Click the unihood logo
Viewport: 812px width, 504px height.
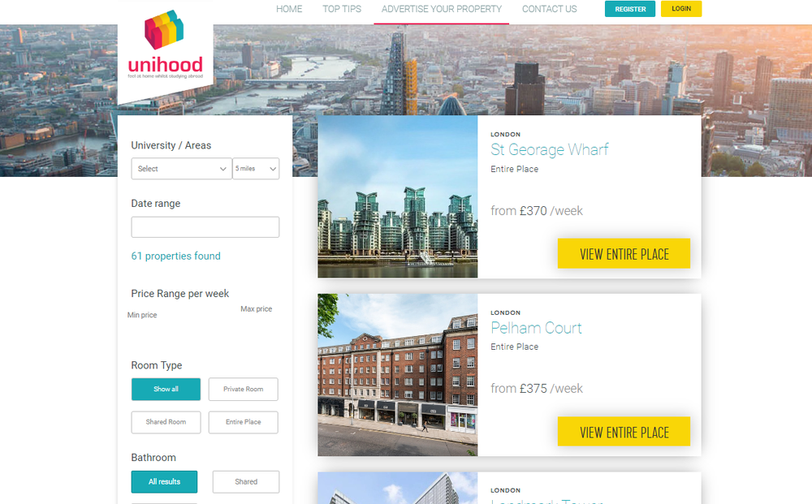coord(165,45)
